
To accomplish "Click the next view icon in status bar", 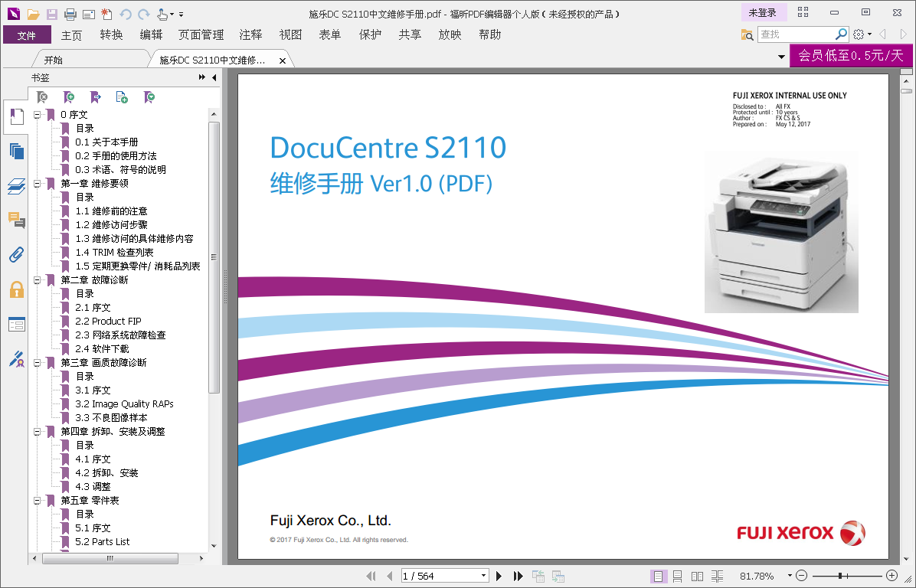I will pos(558,576).
